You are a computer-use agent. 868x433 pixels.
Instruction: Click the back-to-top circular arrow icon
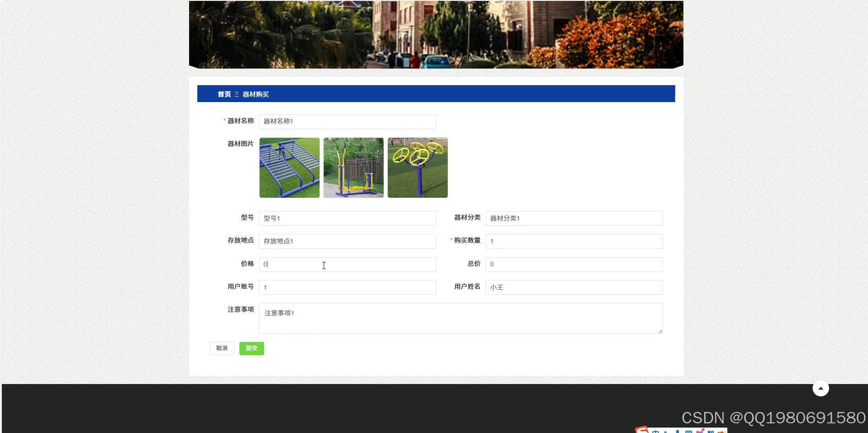coord(820,388)
